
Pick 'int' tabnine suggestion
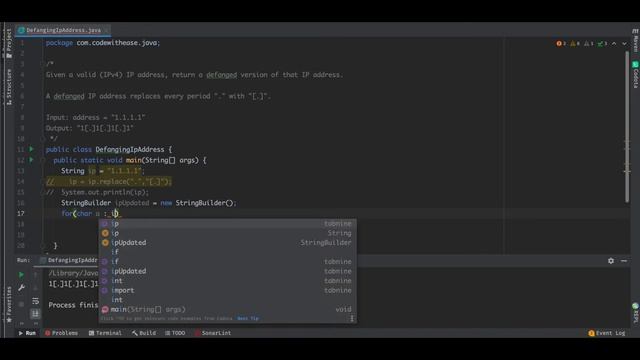(228, 281)
